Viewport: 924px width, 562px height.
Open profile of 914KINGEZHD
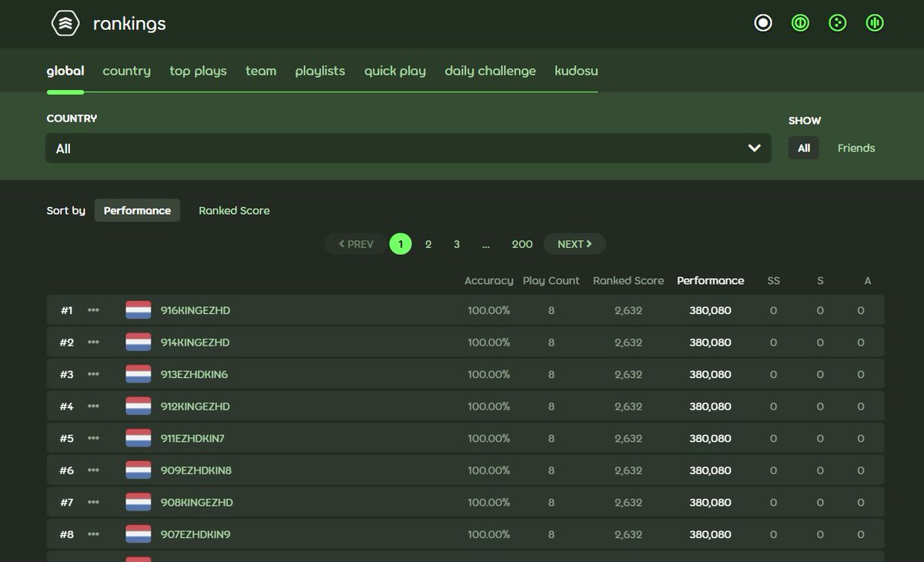[195, 342]
